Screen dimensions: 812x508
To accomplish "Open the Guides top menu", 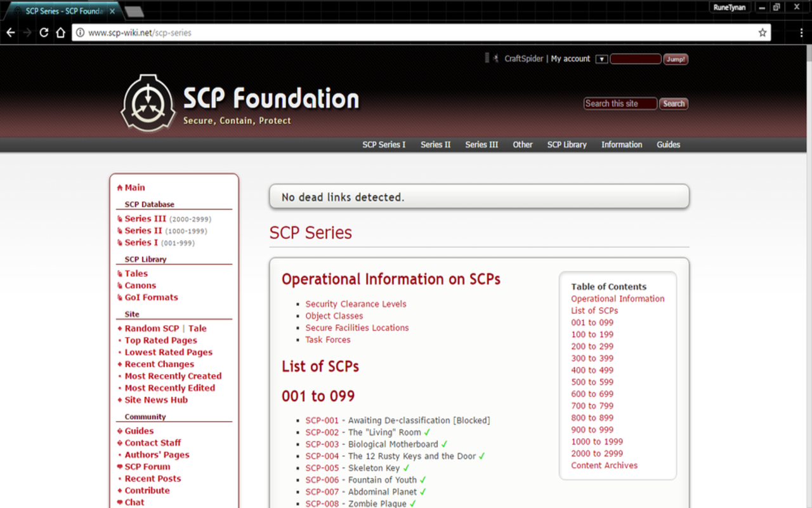I will click(x=669, y=145).
